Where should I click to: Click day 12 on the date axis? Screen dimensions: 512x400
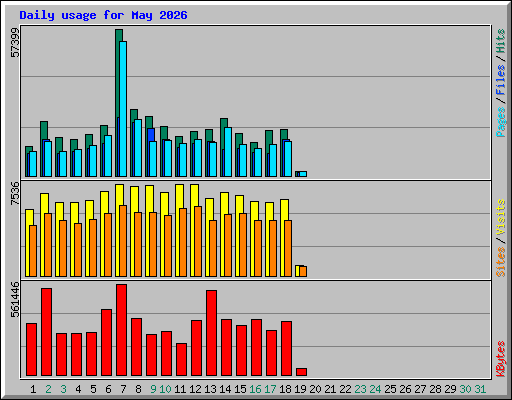pos(195,389)
